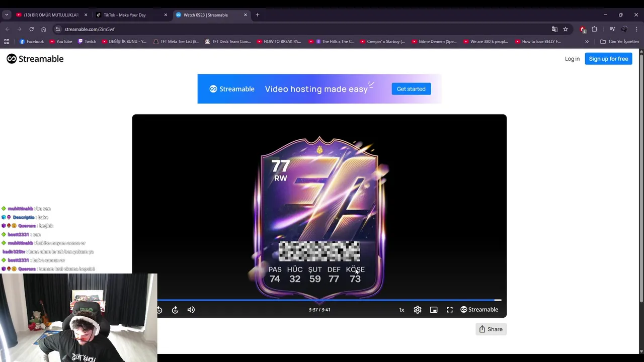Viewport: 644px width, 362px height.
Task: Mute the video with the volume icon
Action: coord(191,310)
